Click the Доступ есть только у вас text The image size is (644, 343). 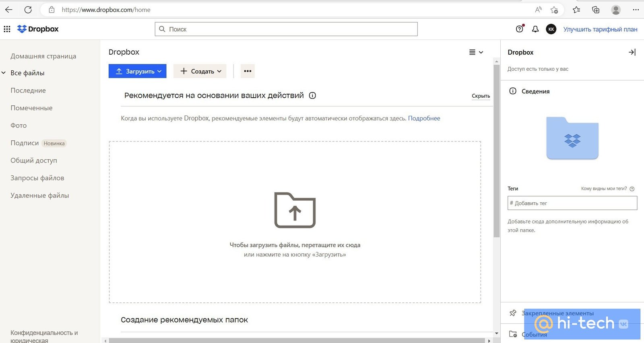tap(538, 69)
